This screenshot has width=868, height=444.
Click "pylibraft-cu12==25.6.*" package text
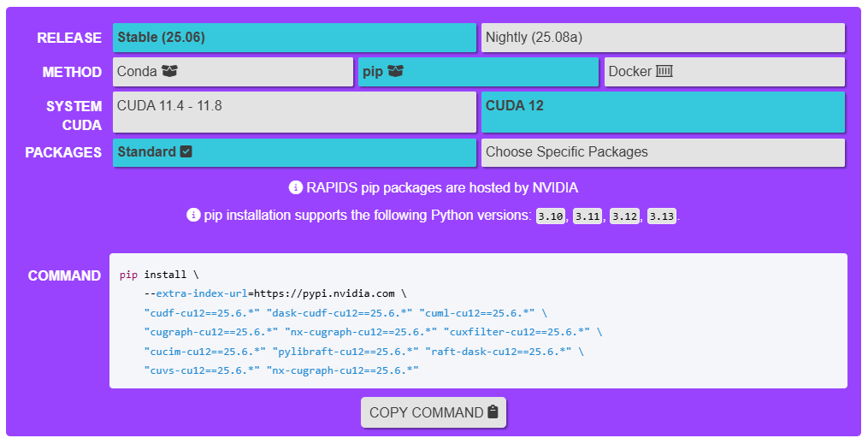(345, 352)
